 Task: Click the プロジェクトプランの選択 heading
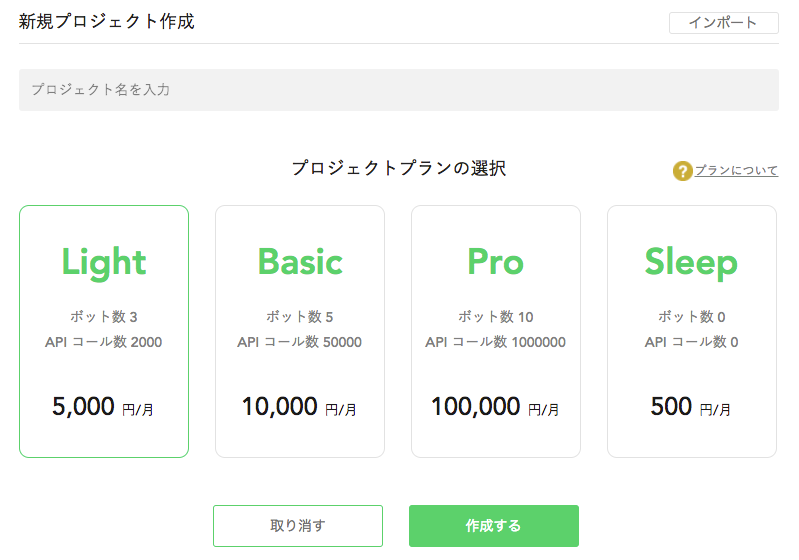(x=399, y=168)
